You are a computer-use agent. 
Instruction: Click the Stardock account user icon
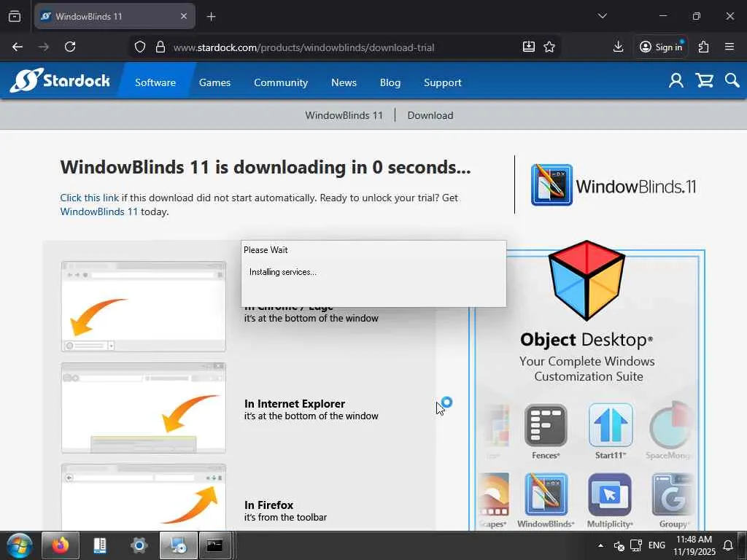pyautogui.click(x=676, y=80)
